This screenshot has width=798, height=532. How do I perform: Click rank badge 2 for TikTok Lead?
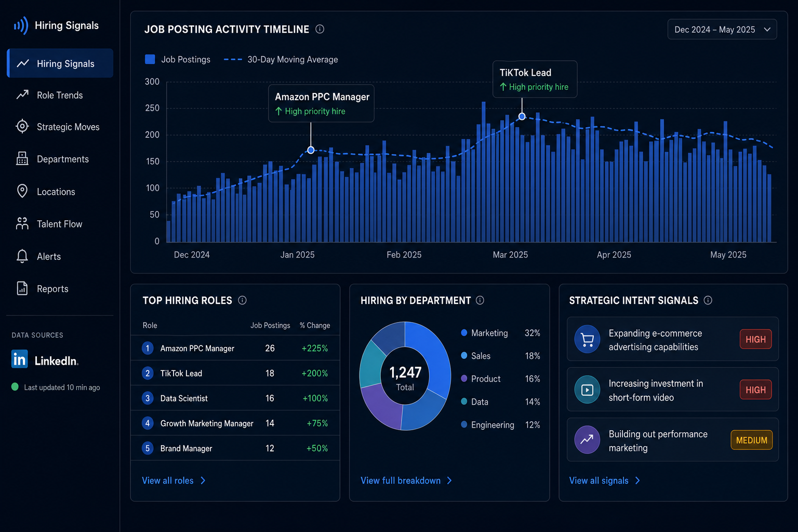pyautogui.click(x=148, y=373)
